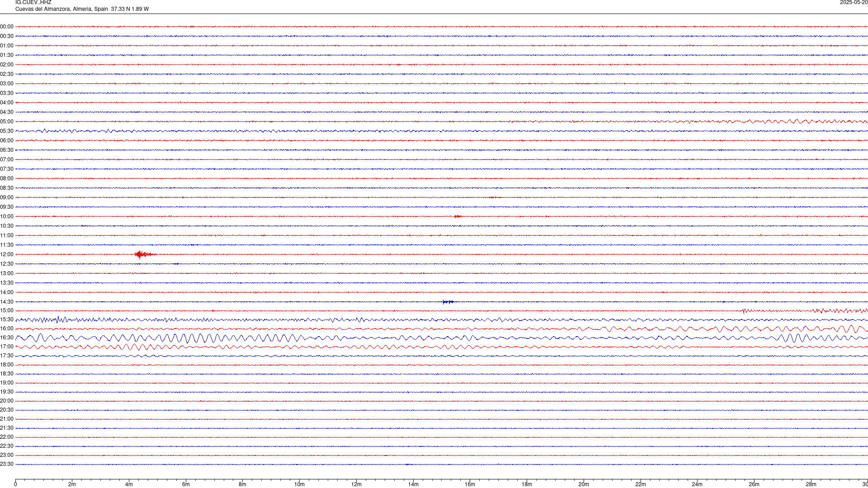Click the 24m tick on the time axis
Viewport: 868px width, 488px height.
[697, 484]
